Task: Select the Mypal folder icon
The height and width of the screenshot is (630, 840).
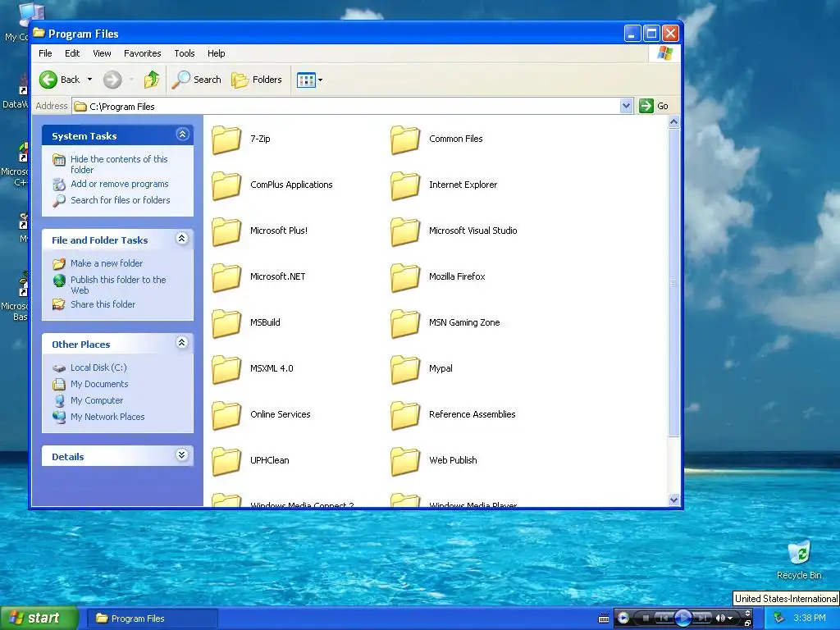Action: tap(405, 369)
